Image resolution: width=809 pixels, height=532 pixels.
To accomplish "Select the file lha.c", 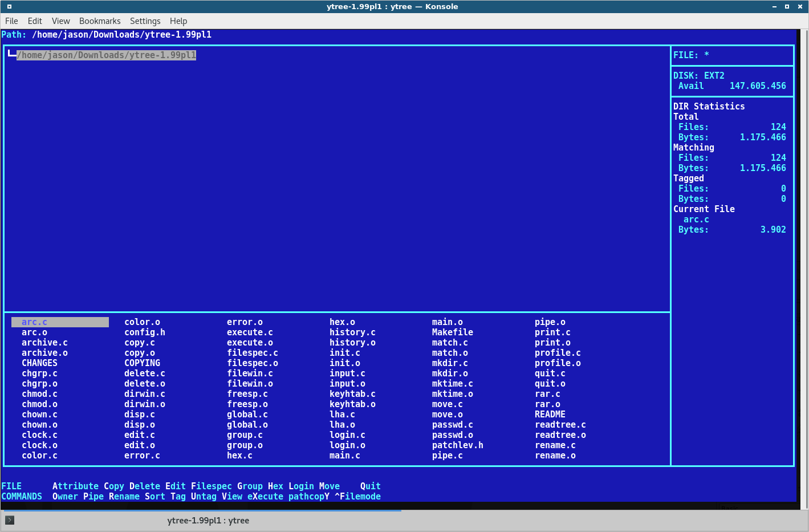I will 343,415.
